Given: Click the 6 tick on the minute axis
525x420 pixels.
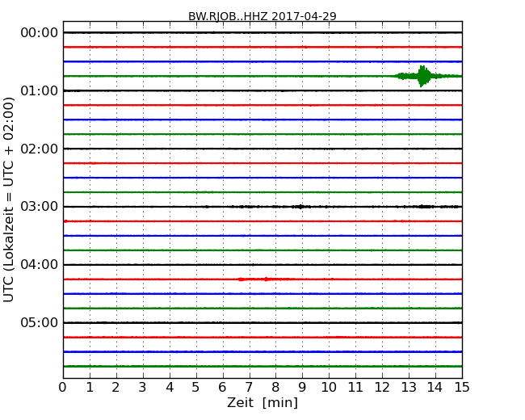Looking at the screenshot, I should coord(223,388).
